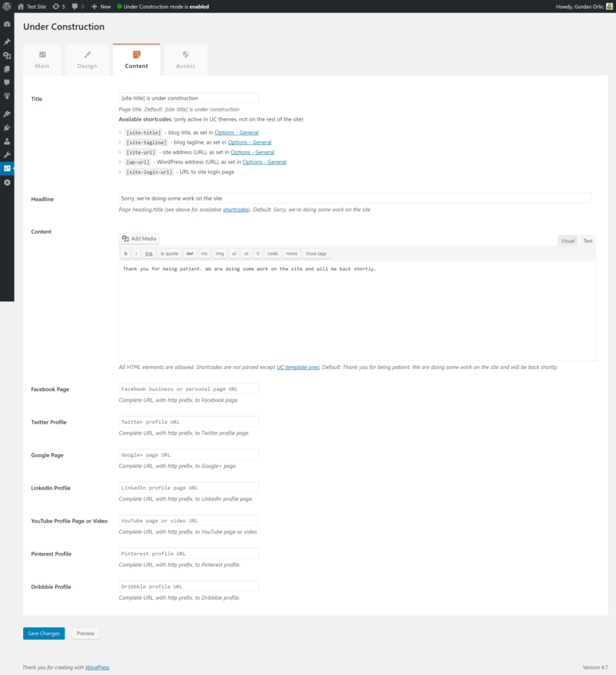Visit Test Site from the admin bar
This screenshot has width=616, height=675.
point(32,7)
